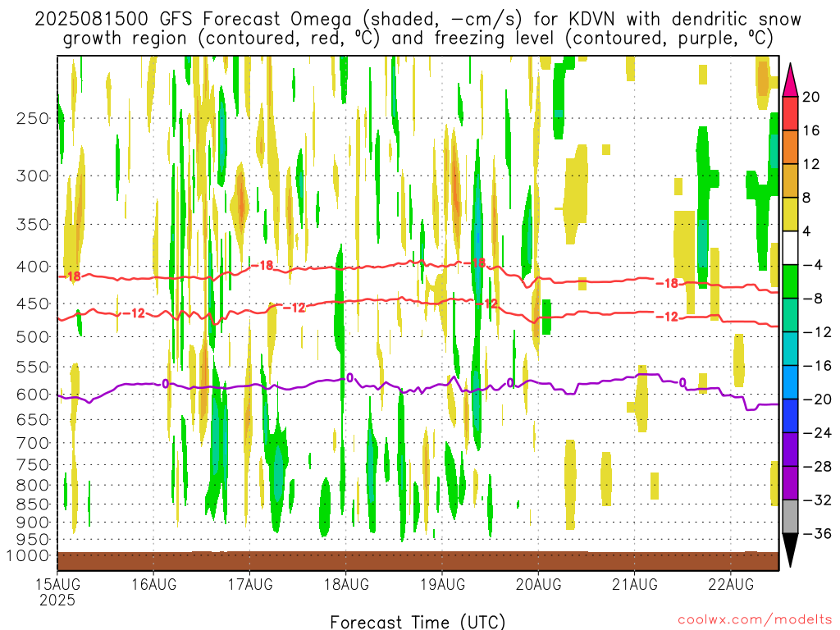Select the -36 value on the colorbar
Image resolution: width=840 pixels, height=630 pixels.
point(817,533)
